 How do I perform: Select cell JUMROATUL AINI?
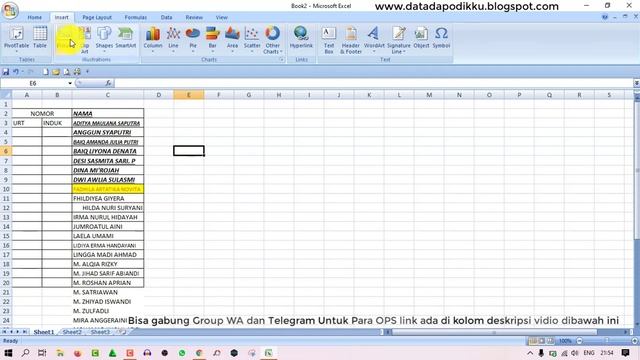pyautogui.click(x=108, y=227)
